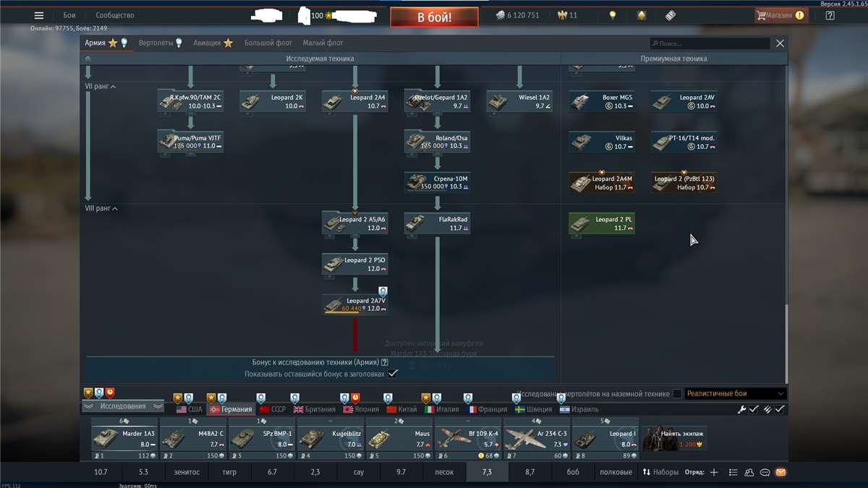Image resolution: width=868 pixels, height=488 pixels.
Task: Switch to the Большой флот tab
Action: 268,43
